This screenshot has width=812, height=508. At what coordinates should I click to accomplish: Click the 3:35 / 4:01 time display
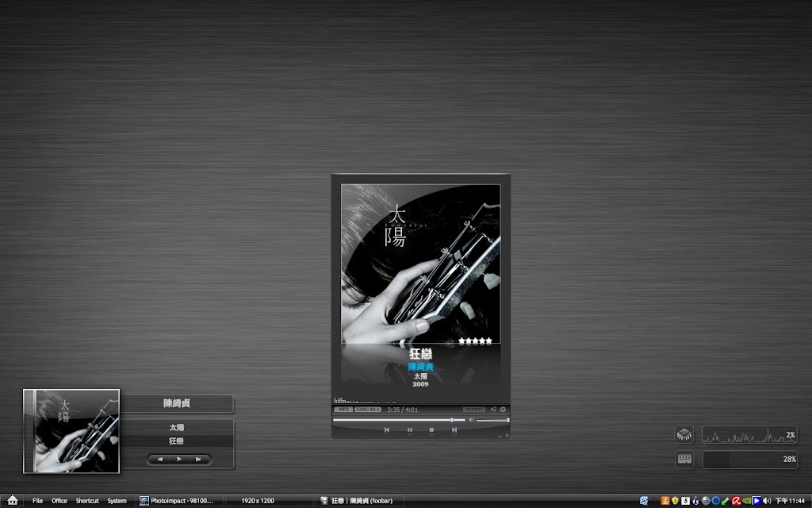402,410
